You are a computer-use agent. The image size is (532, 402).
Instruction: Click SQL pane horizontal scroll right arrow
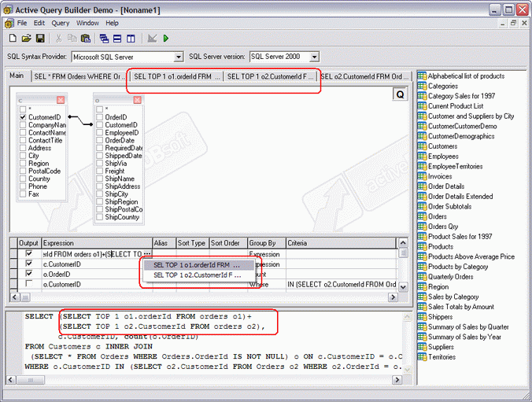click(397, 380)
